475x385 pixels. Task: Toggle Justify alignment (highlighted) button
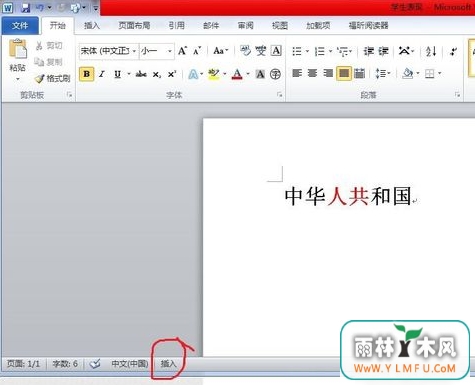coord(344,73)
